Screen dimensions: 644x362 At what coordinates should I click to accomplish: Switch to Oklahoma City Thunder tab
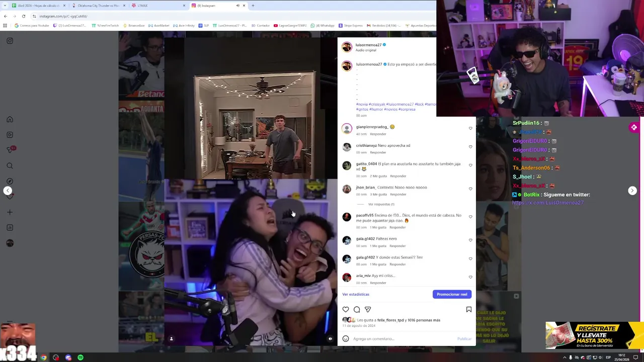pos(98,6)
